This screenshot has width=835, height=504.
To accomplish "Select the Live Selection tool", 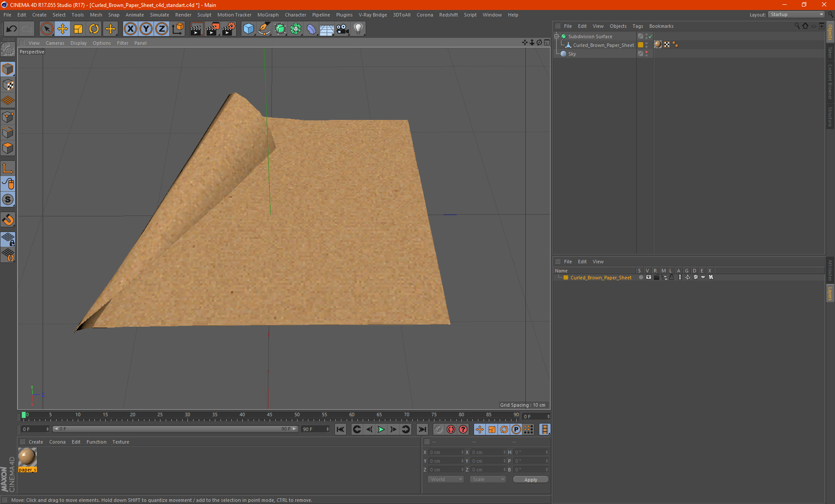I will [47, 29].
